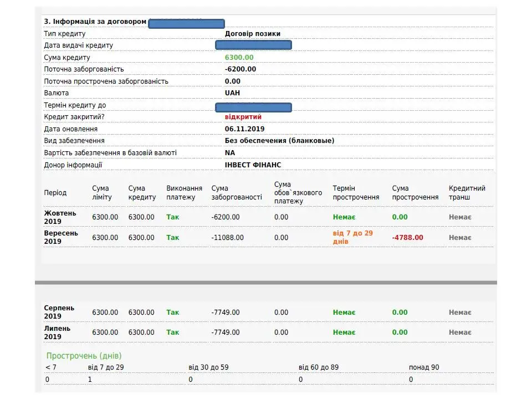The image size is (532, 399).
Task: Select the "понад 90" overdue days column
Action: (x=424, y=367)
